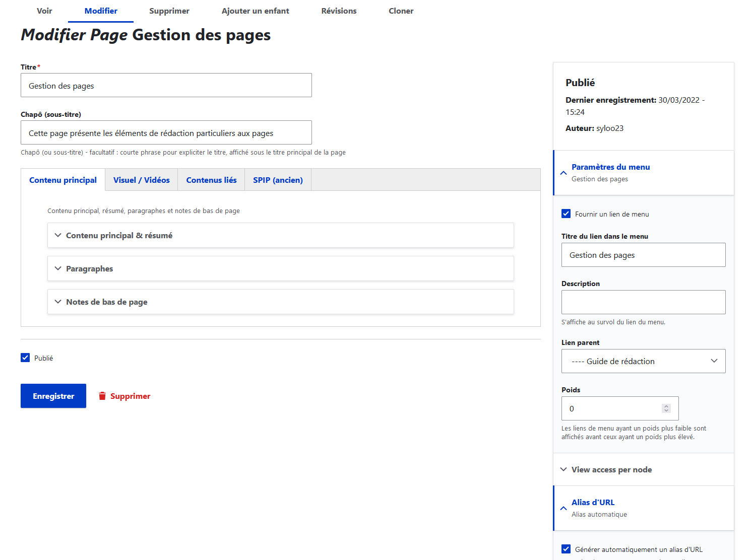This screenshot has height=560, width=752.
Task: Expand the Notes de bas de page arrow
Action: [x=58, y=301]
